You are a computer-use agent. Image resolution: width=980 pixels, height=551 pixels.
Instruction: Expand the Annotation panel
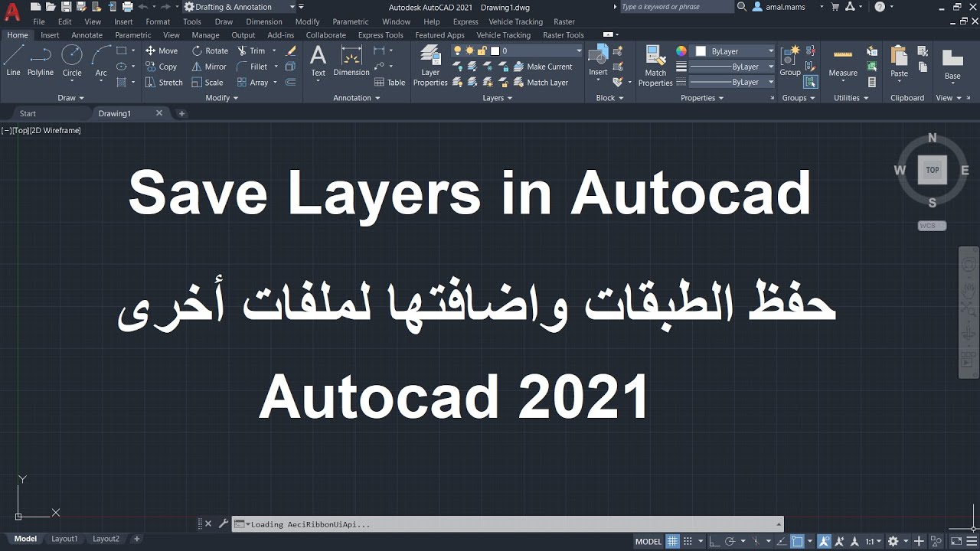point(357,98)
